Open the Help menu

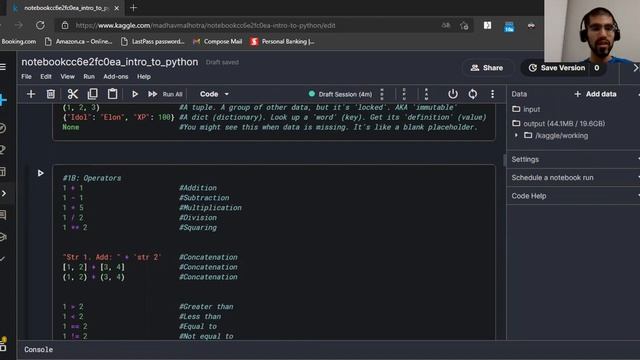[x=144, y=77]
